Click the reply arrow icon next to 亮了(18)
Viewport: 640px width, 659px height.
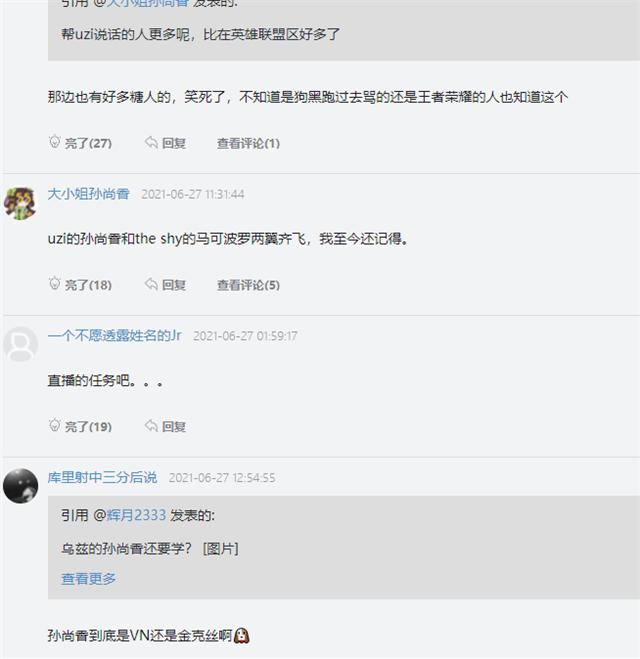point(151,285)
